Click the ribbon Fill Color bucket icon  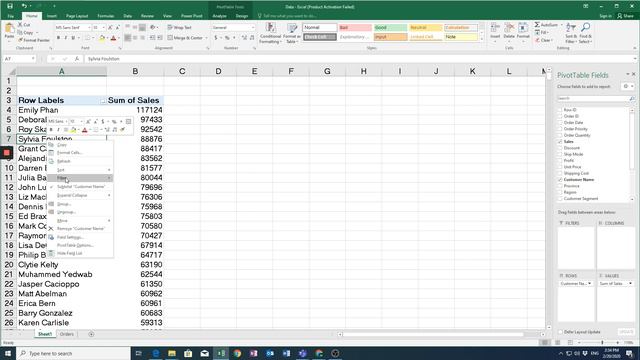(102, 38)
